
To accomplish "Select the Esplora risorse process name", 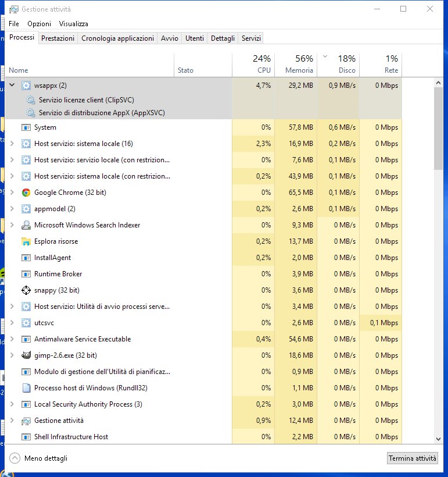I will click(56, 241).
